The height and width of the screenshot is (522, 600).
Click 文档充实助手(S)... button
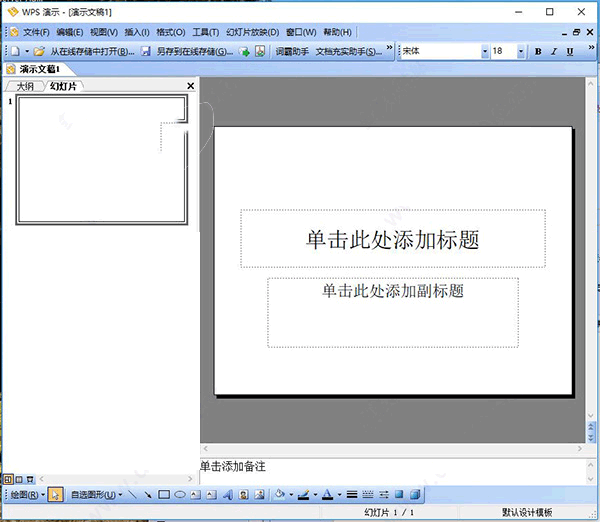pyautogui.click(x=349, y=51)
